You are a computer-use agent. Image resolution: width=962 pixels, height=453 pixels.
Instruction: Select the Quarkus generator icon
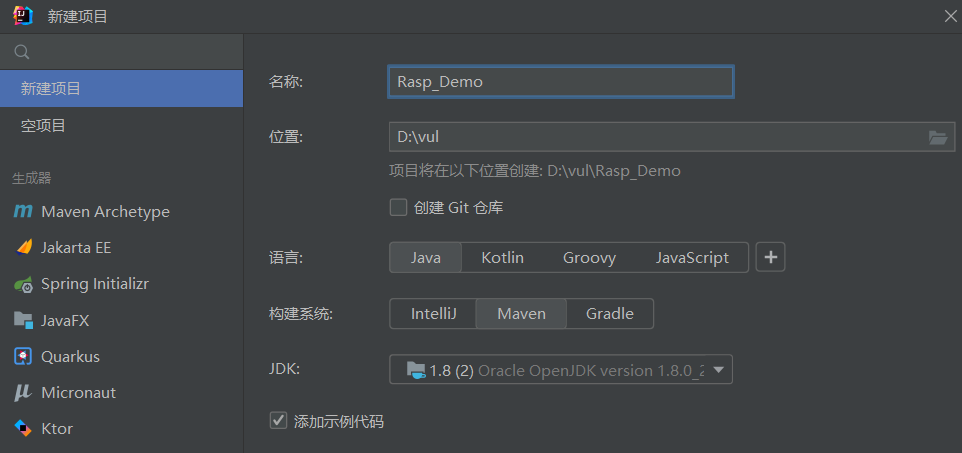pyautogui.click(x=23, y=357)
